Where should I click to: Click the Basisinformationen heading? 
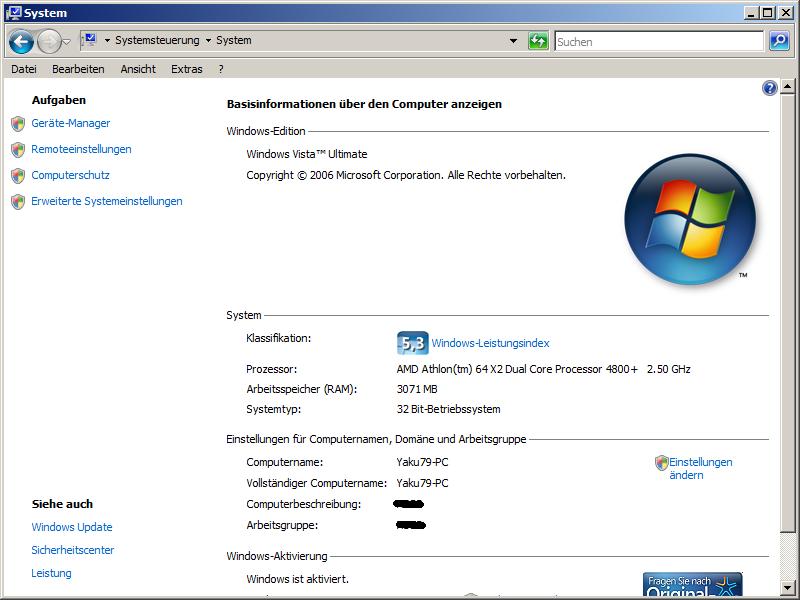[364, 104]
